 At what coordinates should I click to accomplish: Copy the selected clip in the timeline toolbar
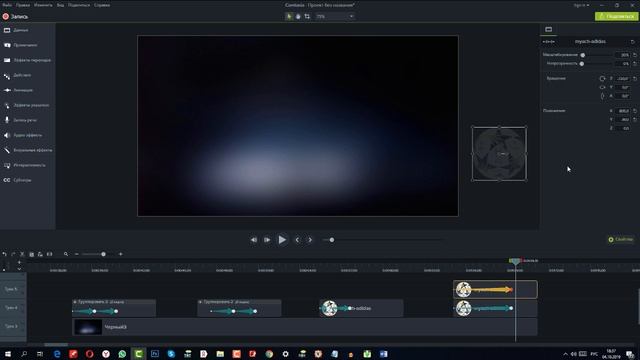click(x=31, y=254)
